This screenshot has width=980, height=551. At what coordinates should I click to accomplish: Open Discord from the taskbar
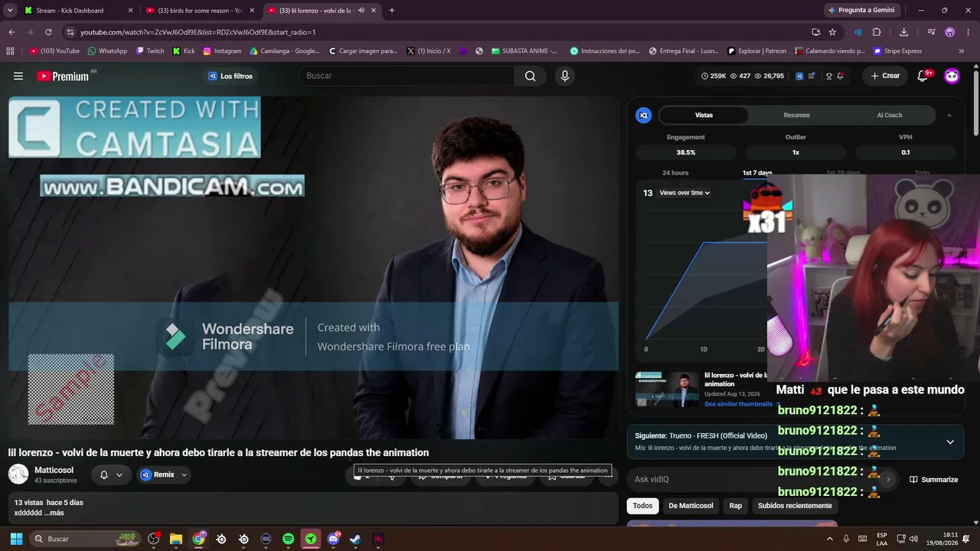[333, 539]
